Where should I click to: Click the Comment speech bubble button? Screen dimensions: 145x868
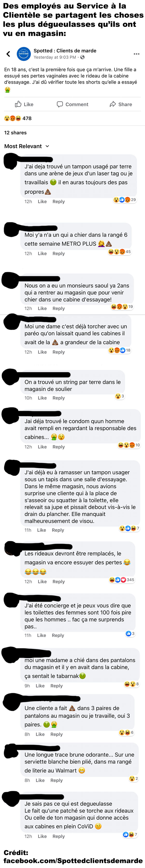point(72,104)
